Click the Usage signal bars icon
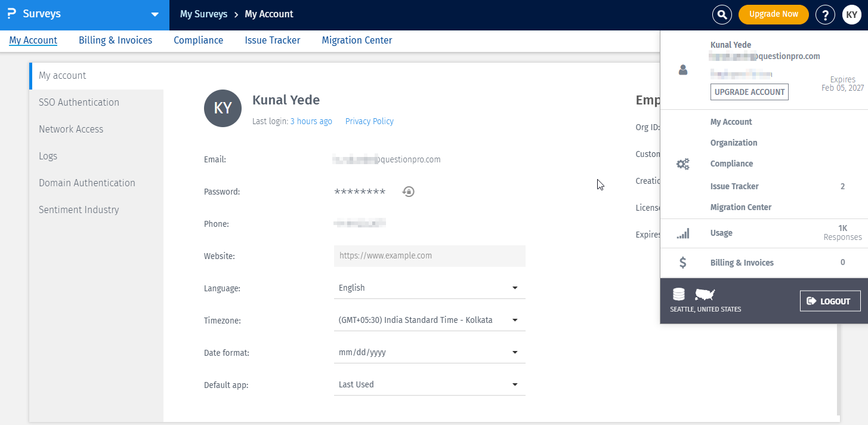The height and width of the screenshot is (425, 868). [x=683, y=233]
